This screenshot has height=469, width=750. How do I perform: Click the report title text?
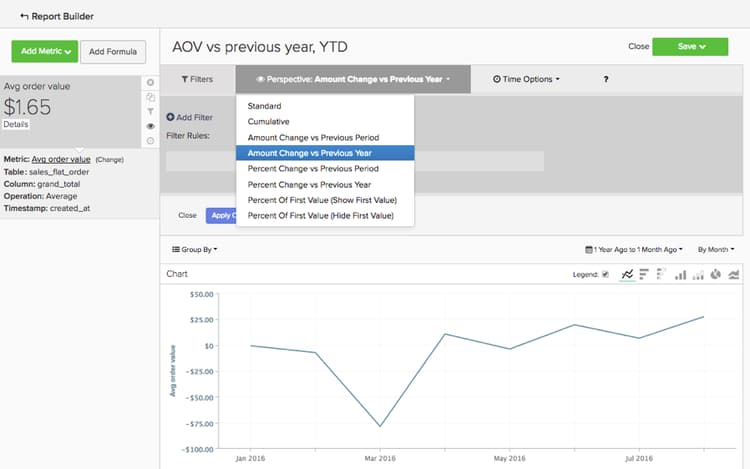coord(259,47)
